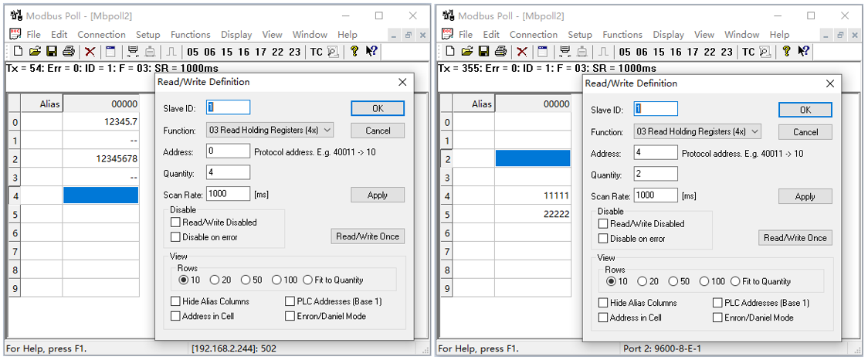868x360 pixels.
Task: Click the New document icon in left toolbar
Action: click(18, 52)
